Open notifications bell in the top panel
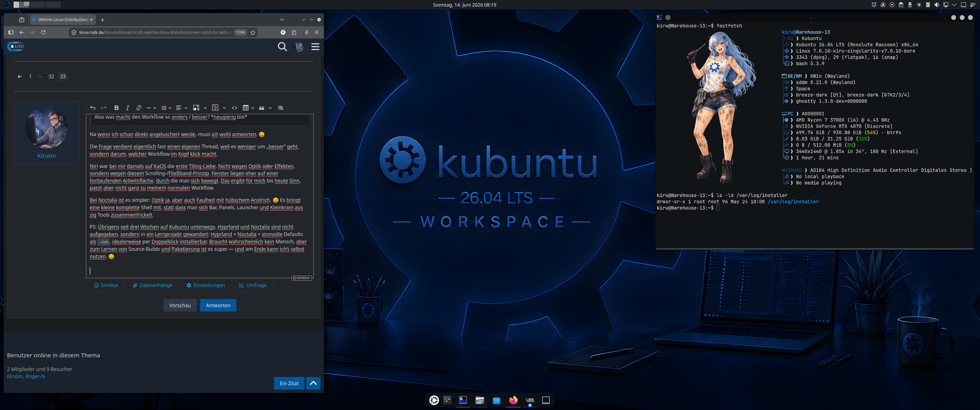This screenshot has height=410, width=980. coord(874,5)
